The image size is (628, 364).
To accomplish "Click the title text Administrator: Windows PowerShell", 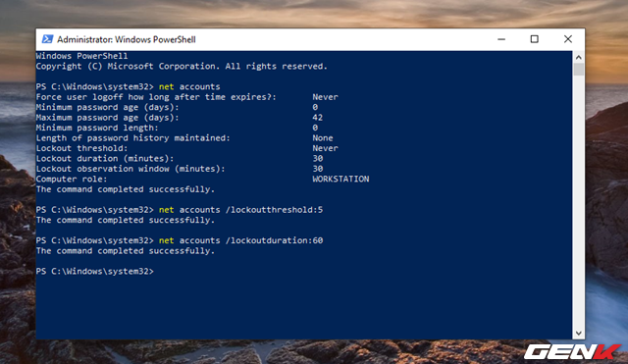I will (127, 39).
